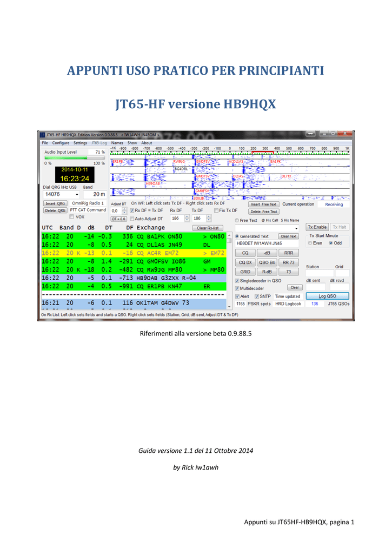392x554 pixels.
Task: Click the Clear button beside Multidecoder
Action: [x=295, y=288]
